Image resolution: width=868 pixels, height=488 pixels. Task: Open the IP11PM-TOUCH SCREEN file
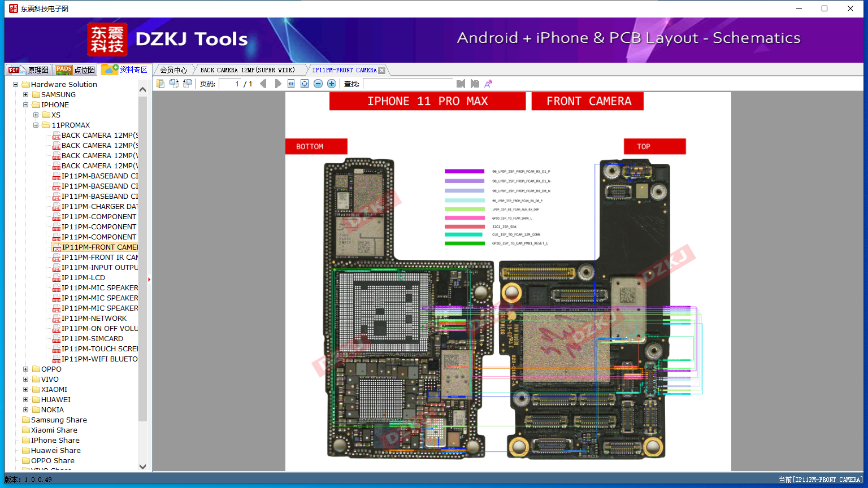click(x=95, y=349)
